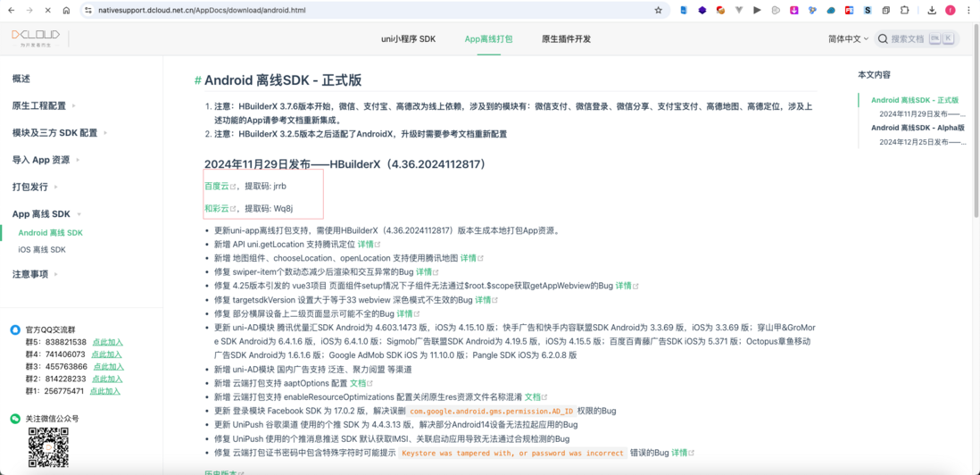The height and width of the screenshot is (475, 980).
Task: Open 详情 link for swiper-item Bug
Action: pyautogui.click(x=427, y=271)
